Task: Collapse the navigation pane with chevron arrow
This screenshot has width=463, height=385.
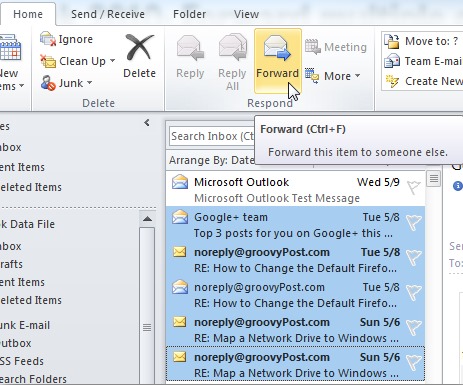Action: (147, 123)
